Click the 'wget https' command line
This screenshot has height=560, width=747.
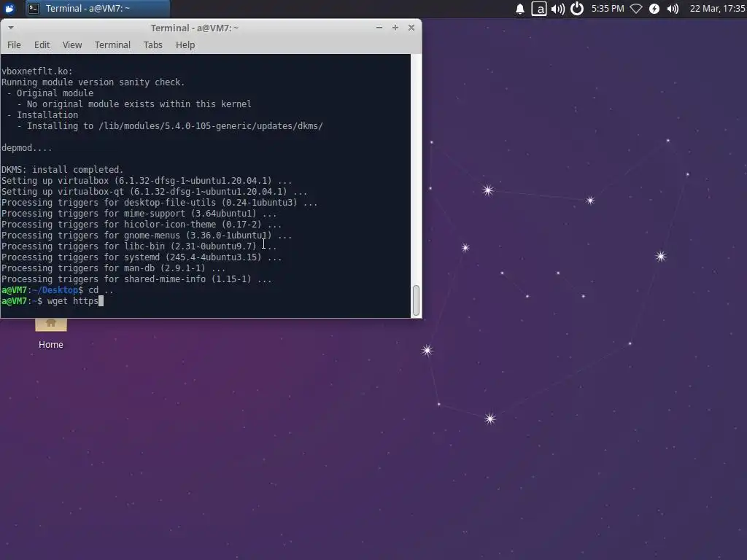click(x=53, y=301)
